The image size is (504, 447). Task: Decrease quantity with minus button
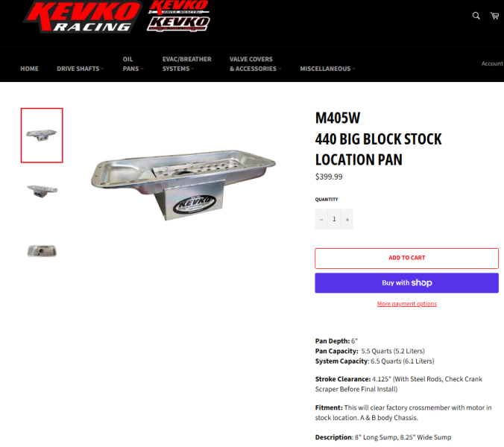(321, 219)
